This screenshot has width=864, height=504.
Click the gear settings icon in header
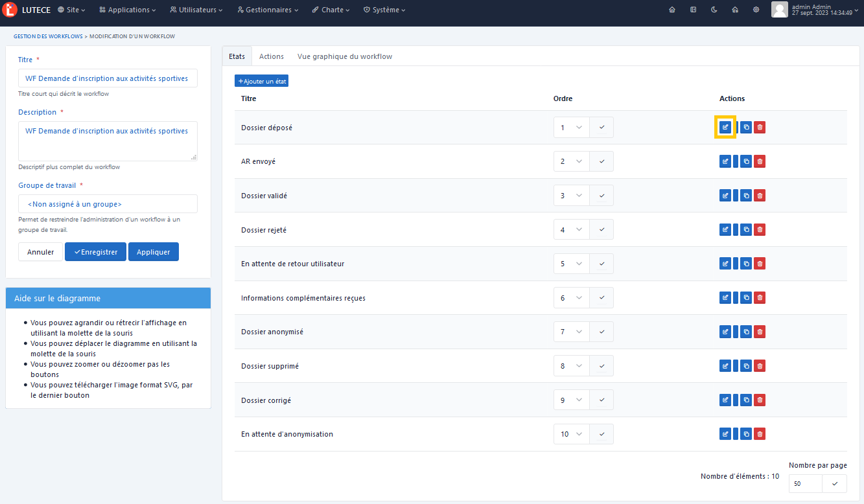[756, 10]
